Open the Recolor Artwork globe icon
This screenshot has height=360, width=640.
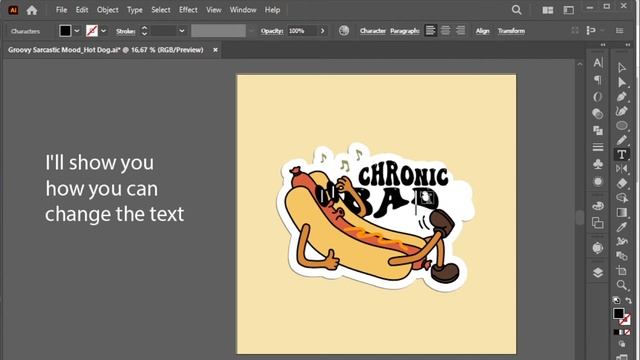344,31
